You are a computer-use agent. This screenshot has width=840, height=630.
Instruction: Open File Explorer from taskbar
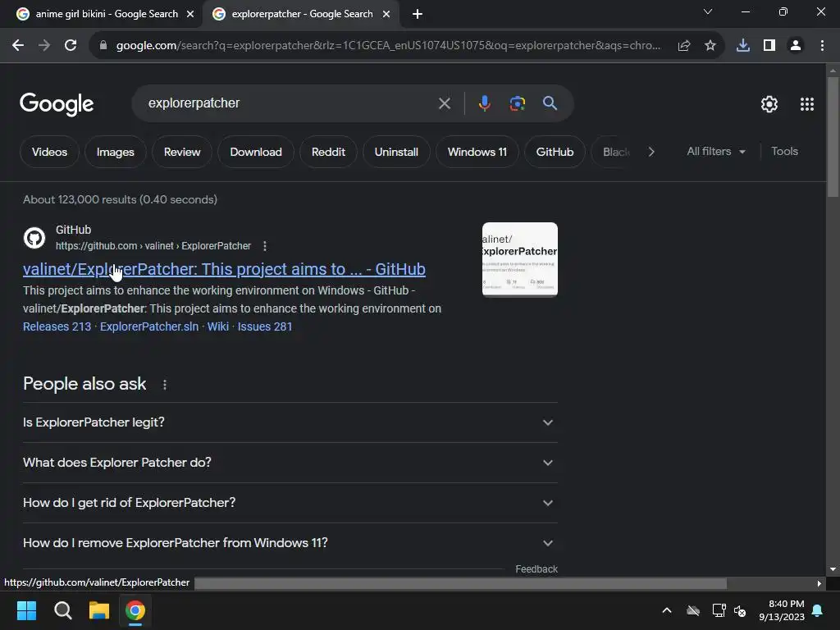coord(99,610)
